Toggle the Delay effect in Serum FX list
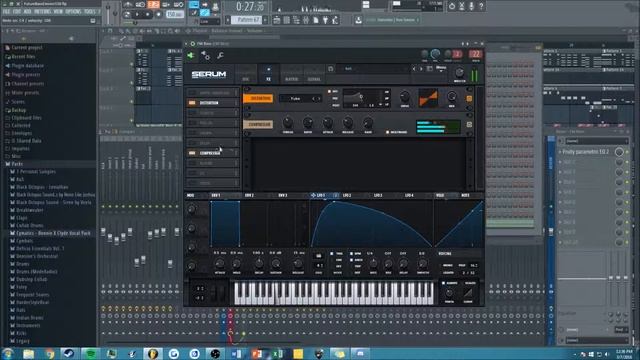 (x=192, y=143)
